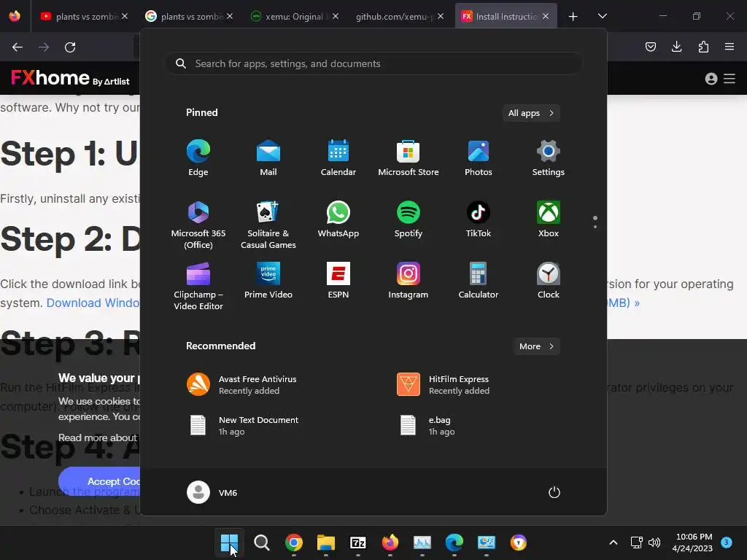
Task: Open Microsoft Store
Action: point(409,158)
